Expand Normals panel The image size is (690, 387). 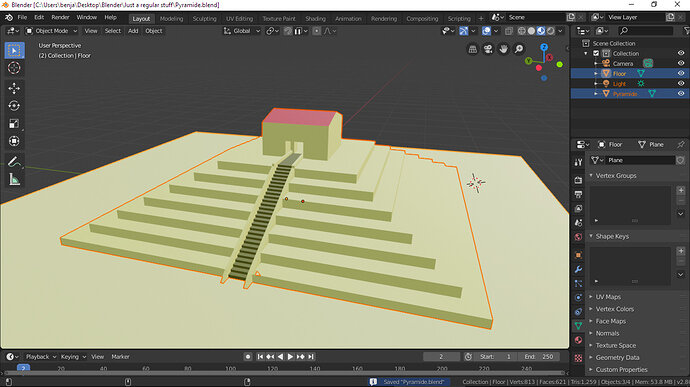point(607,333)
